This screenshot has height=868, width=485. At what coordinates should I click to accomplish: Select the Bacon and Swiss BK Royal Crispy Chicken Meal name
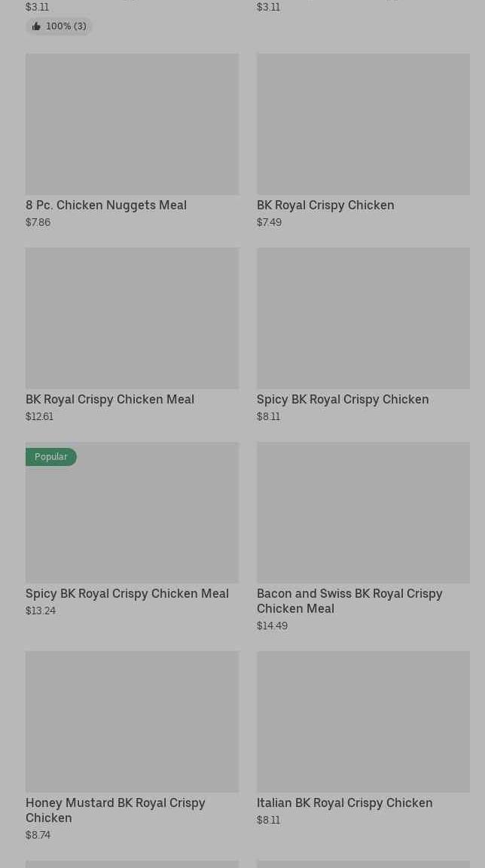pyautogui.click(x=349, y=601)
